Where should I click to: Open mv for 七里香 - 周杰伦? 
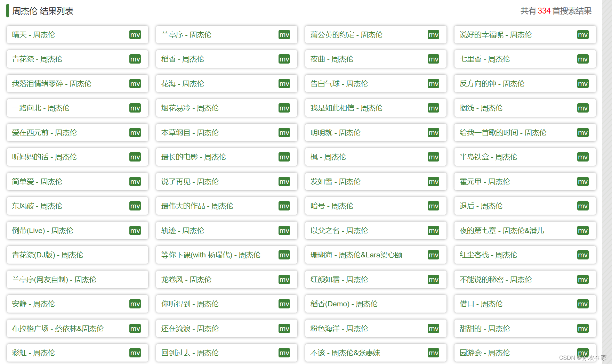pyautogui.click(x=583, y=59)
